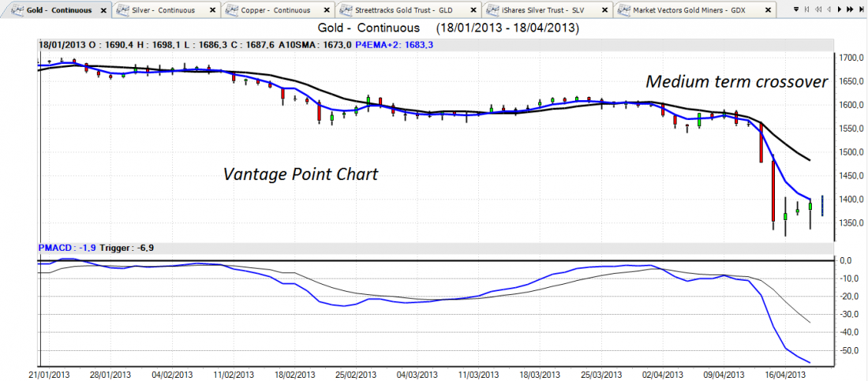Viewport: 868px width, 381px height.
Task: Go to the iShares Silver Trust SLV tab
Action: [x=545, y=11]
